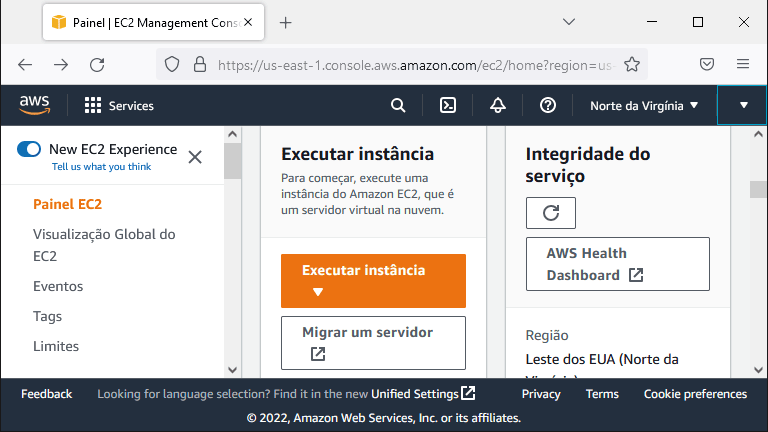Click the Feedback link in the footer
This screenshot has width=768, height=432.
coord(47,394)
